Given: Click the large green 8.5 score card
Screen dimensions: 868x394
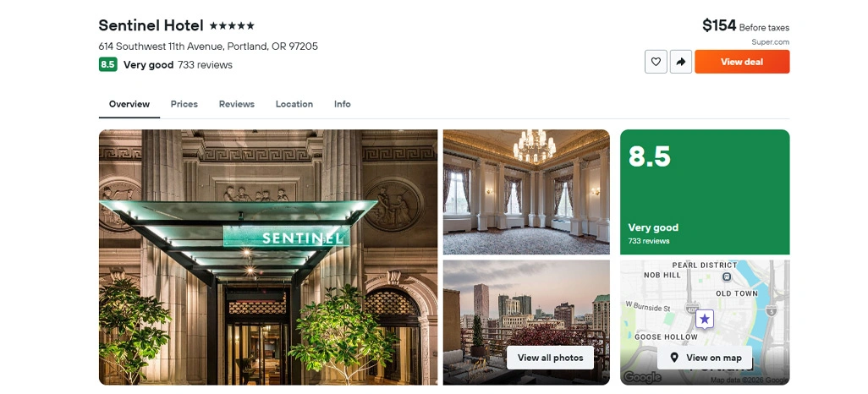Looking at the screenshot, I should click(705, 192).
